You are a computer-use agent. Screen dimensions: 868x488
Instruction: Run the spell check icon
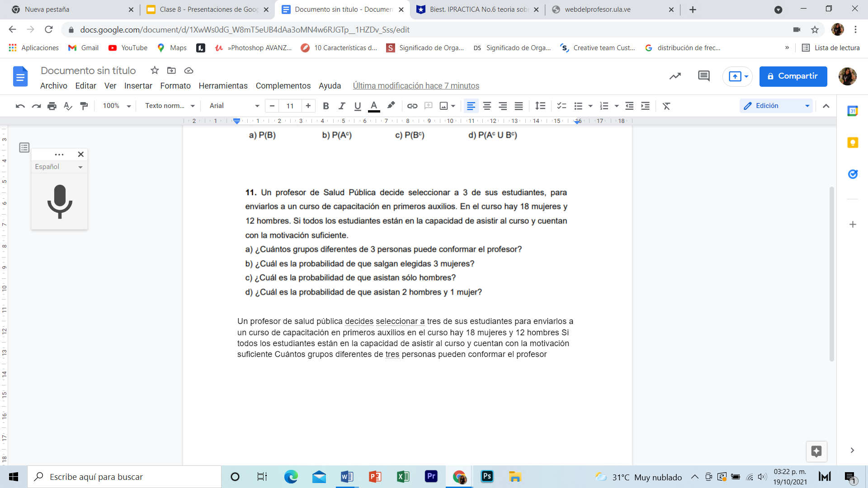click(68, 106)
